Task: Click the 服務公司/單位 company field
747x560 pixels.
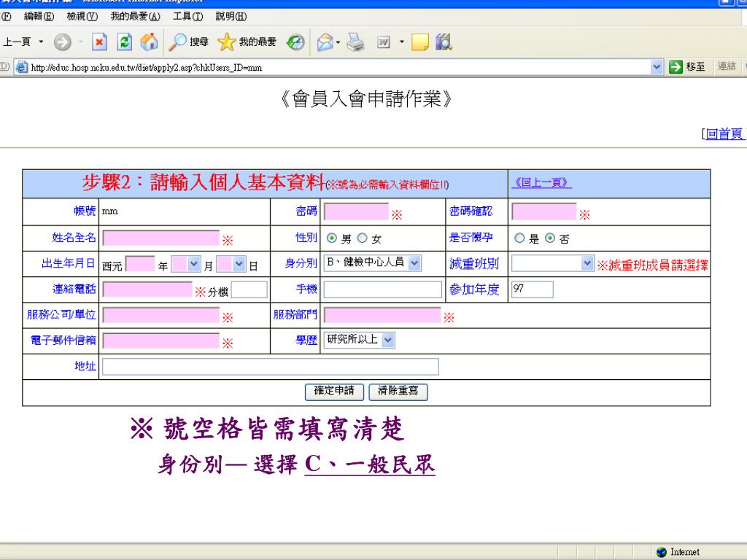Action: [x=161, y=315]
